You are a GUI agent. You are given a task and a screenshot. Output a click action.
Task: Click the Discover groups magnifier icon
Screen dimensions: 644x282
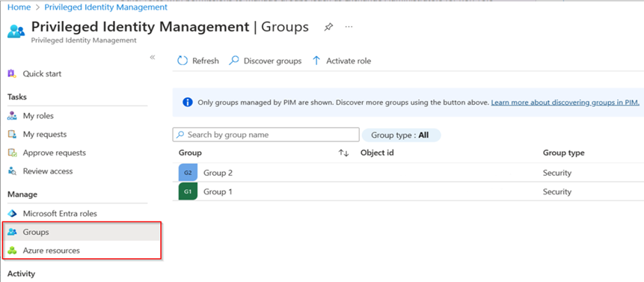pyautogui.click(x=233, y=61)
